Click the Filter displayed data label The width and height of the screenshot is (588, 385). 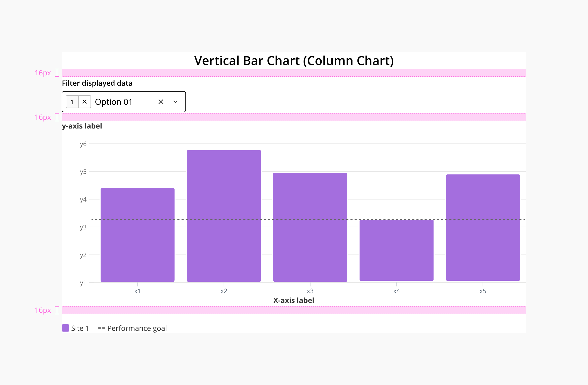97,83
